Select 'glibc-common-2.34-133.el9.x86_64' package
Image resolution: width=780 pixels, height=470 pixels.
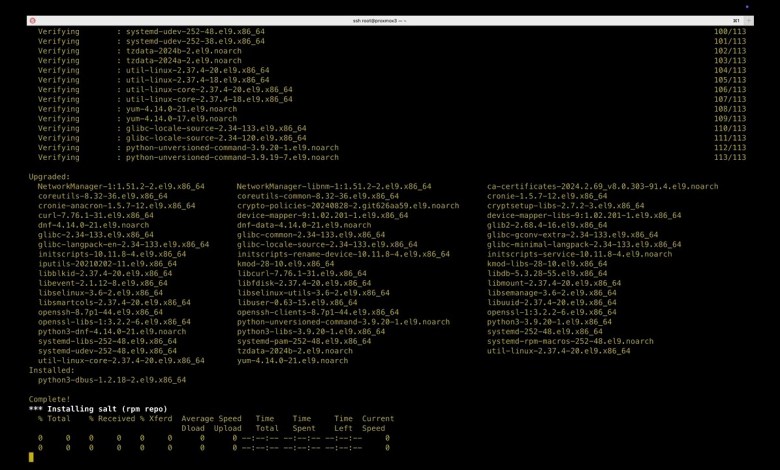click(310, 235)
